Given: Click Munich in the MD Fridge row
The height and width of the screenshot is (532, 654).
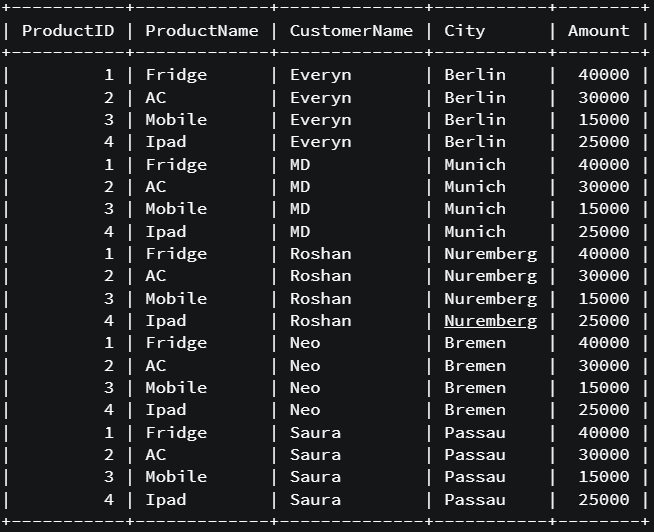Looking at the screenshot, I should coord(475,164).
